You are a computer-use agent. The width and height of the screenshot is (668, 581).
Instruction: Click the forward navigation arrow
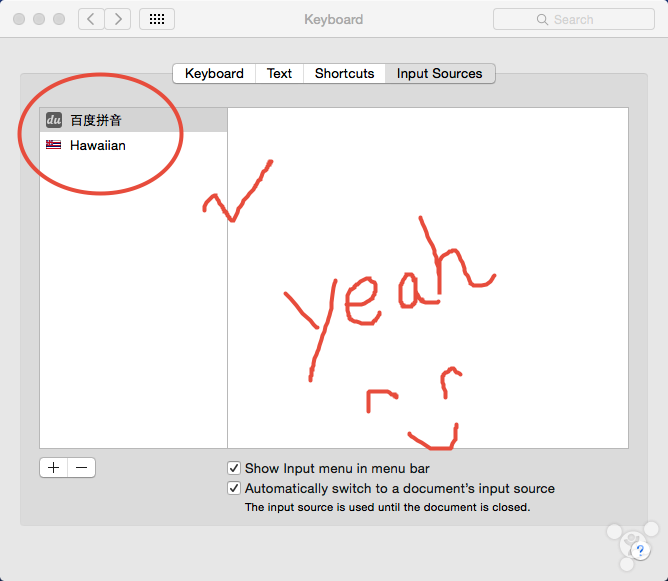coord(118,19)
